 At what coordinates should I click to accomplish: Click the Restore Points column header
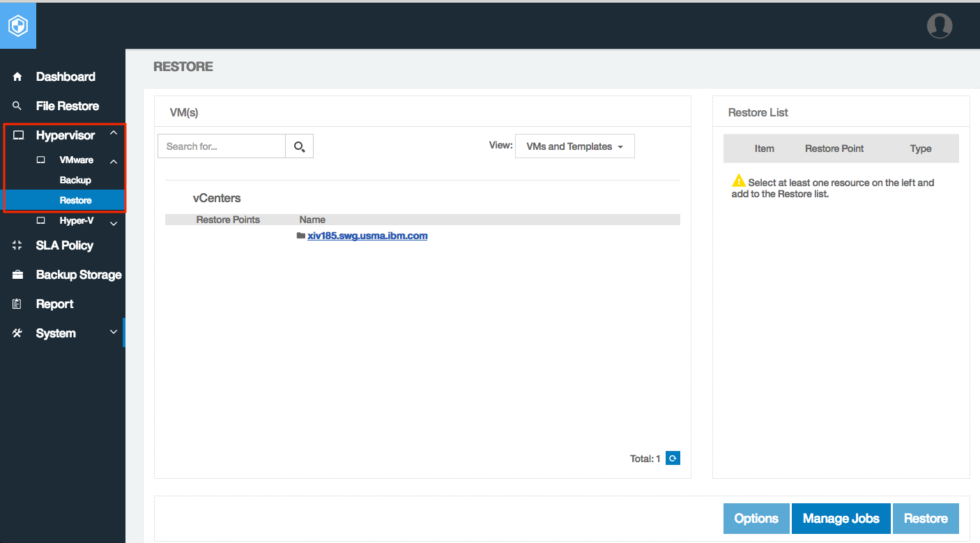pyautogui.click(x=228, y=220)
